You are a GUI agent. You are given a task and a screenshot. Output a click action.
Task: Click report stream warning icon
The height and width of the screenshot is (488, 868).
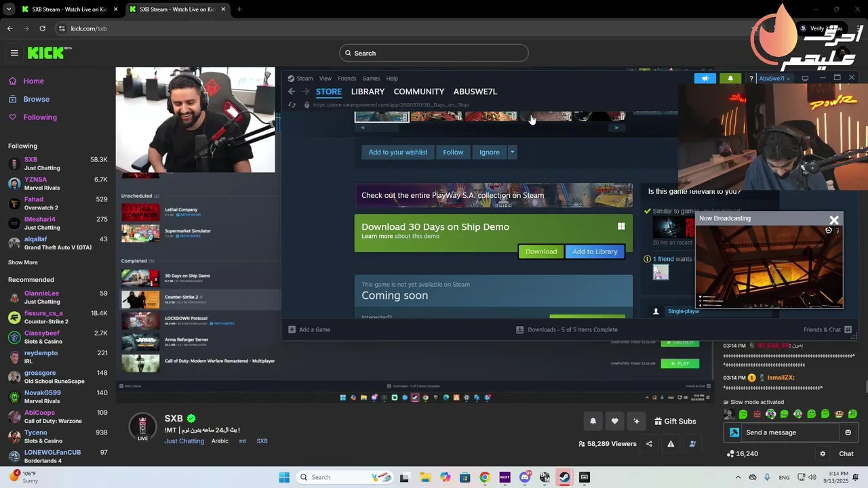click(x=671, y=444)
